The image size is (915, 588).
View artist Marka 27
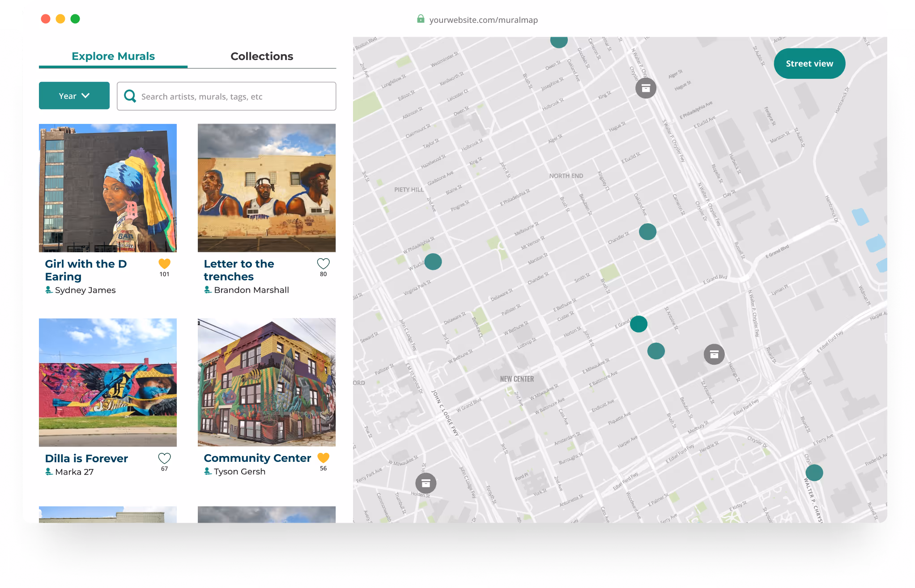[74, 472]
